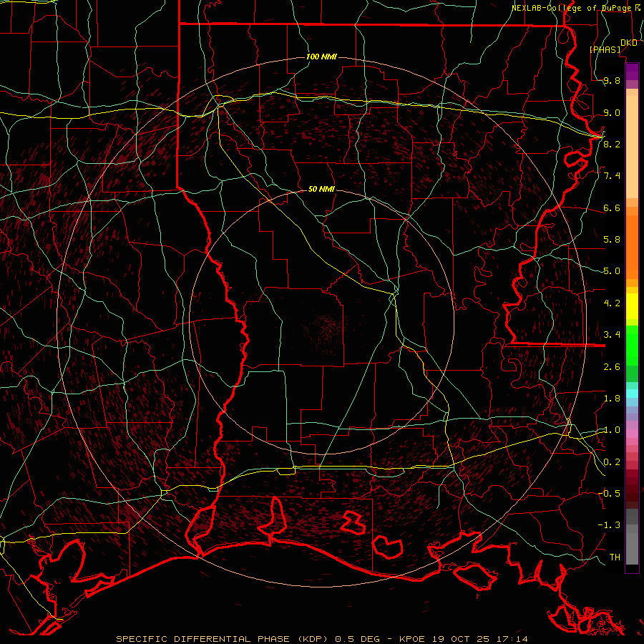Click the 50 NMI range ring label
The width and height of the screenshot is (644, 644).
tap(321, 189)
